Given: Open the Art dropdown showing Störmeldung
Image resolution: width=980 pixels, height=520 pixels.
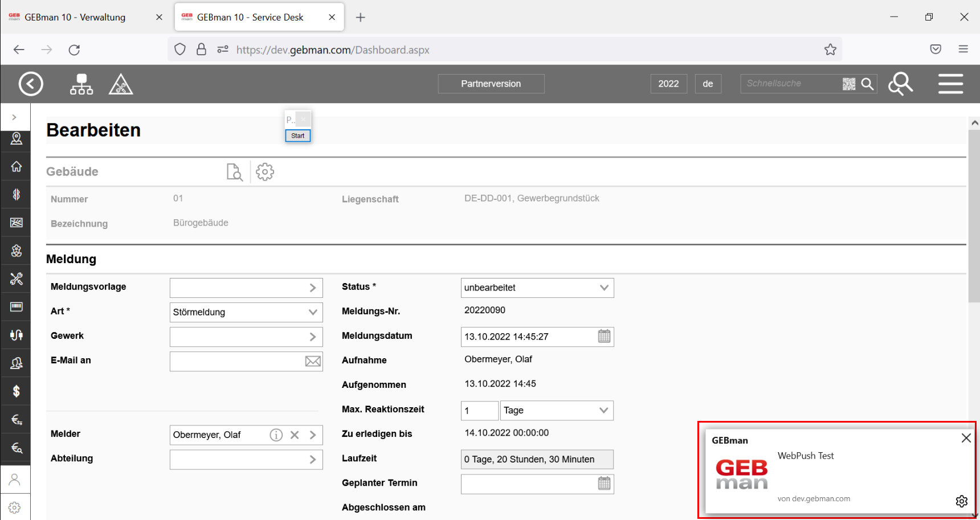Looking at the screenshot, I should point(246,312).
